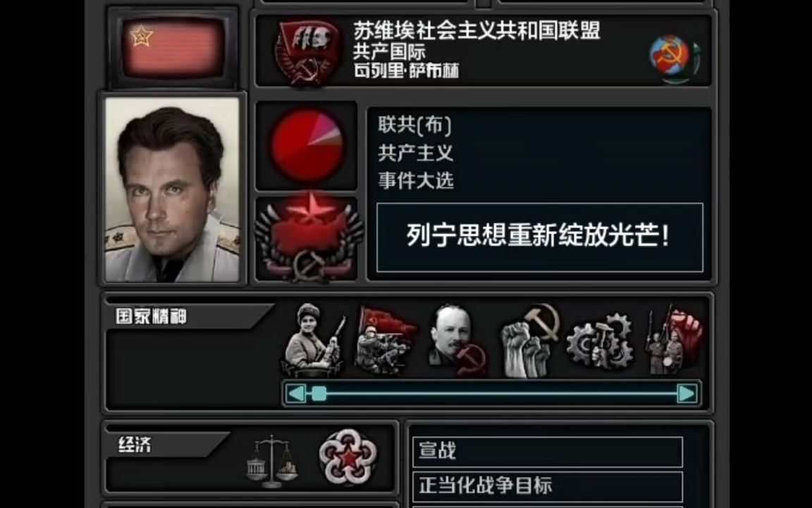
Task: Click the red star national focus emblem
Action: [308, 237]
